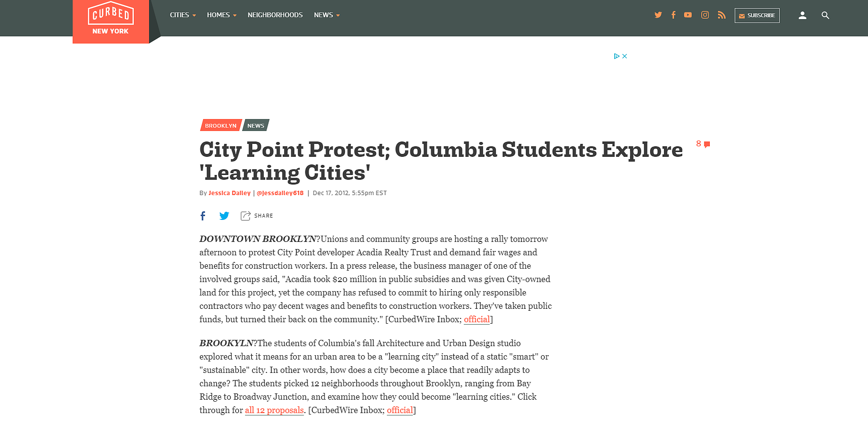Screen dimensions: 868x425
Task: Close the ad with X icon
Action: pyautogui.click(x=624, y=56)
